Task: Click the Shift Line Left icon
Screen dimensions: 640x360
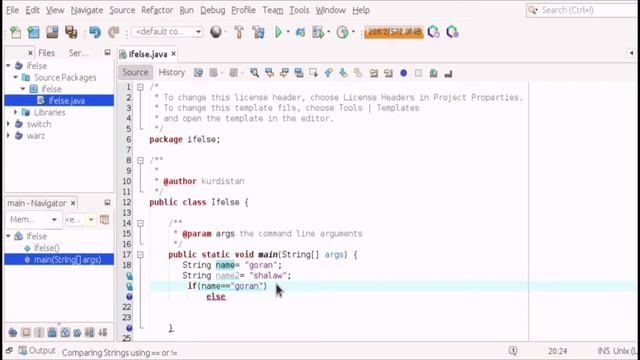Action: [x=373, y=73]
